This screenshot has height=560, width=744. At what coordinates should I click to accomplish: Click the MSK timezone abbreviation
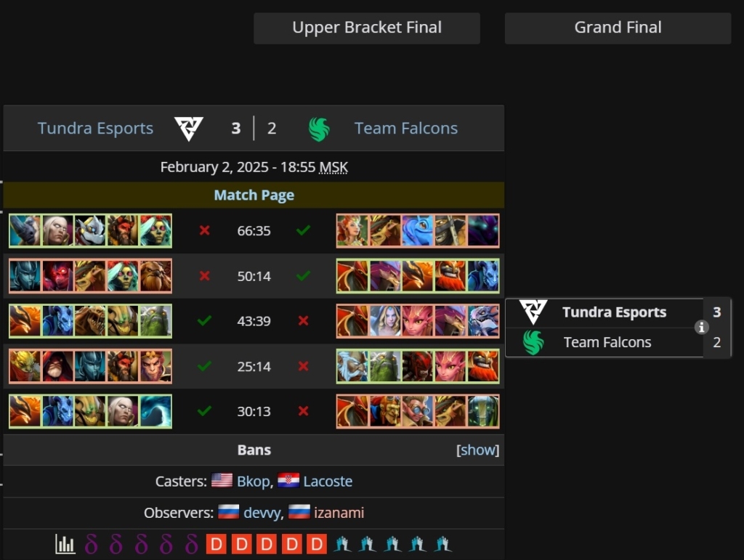pos(333,167)
